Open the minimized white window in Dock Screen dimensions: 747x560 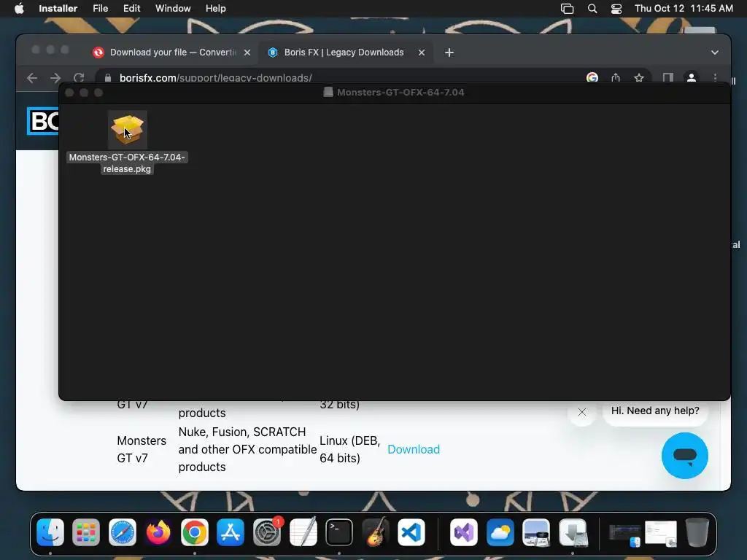661,533
